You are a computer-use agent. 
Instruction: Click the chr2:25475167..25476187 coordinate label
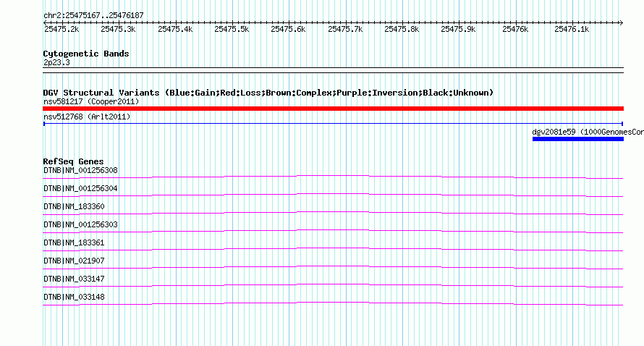pyautogui.click(x=93, y=16)
